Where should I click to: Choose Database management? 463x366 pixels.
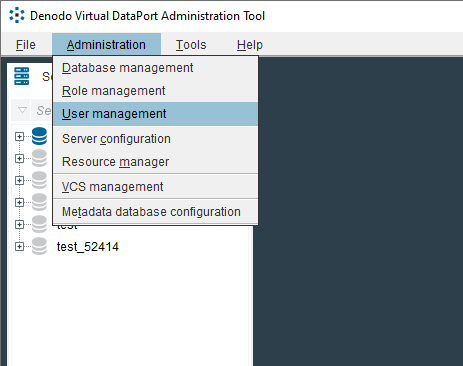(155, 68)
